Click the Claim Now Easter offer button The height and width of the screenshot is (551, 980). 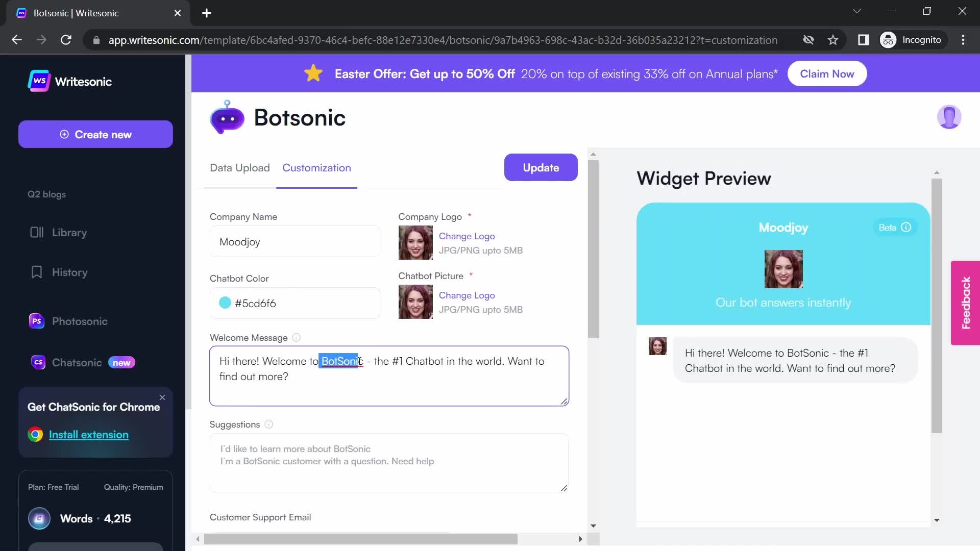pos(826,73)
